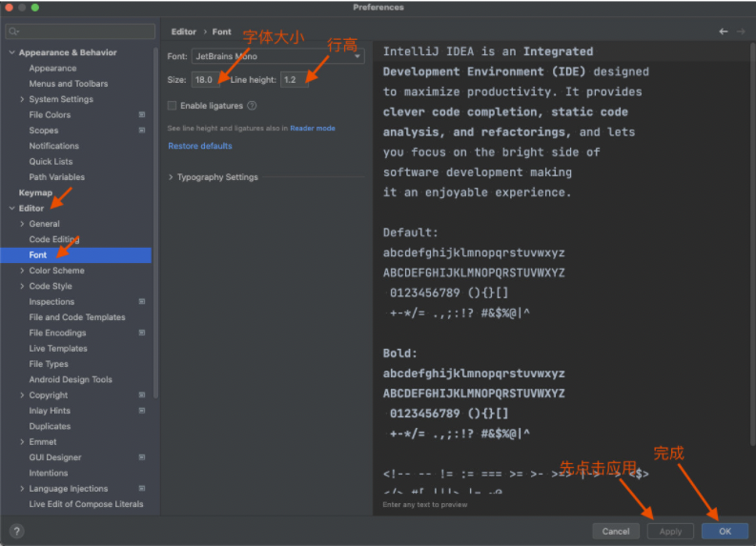Screen dimensions: 756x546
Task: Expand System Settings tree node
Action: (x=22, y=99)
